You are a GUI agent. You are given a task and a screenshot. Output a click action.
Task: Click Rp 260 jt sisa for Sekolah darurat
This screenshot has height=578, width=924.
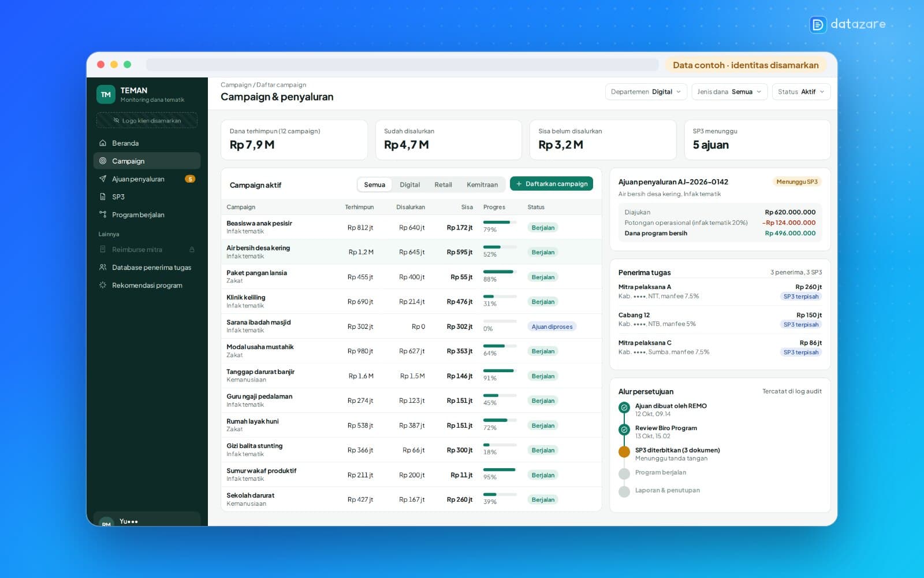pos(460,499)
